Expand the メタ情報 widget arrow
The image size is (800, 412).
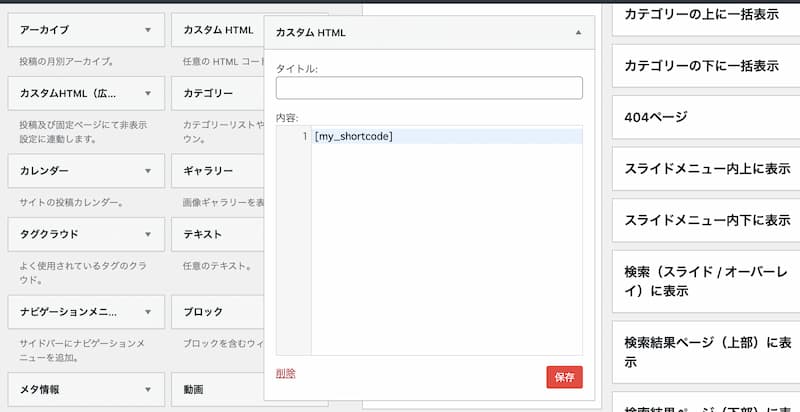148,390
